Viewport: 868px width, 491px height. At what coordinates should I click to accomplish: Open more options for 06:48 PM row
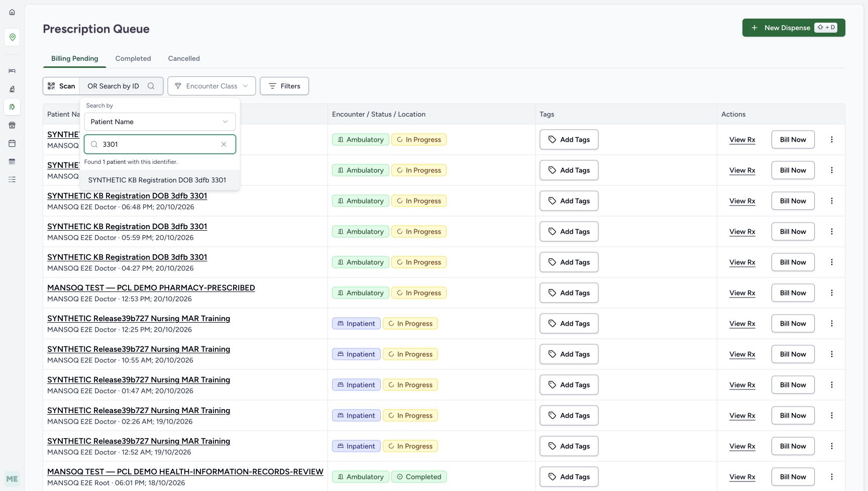832,201
